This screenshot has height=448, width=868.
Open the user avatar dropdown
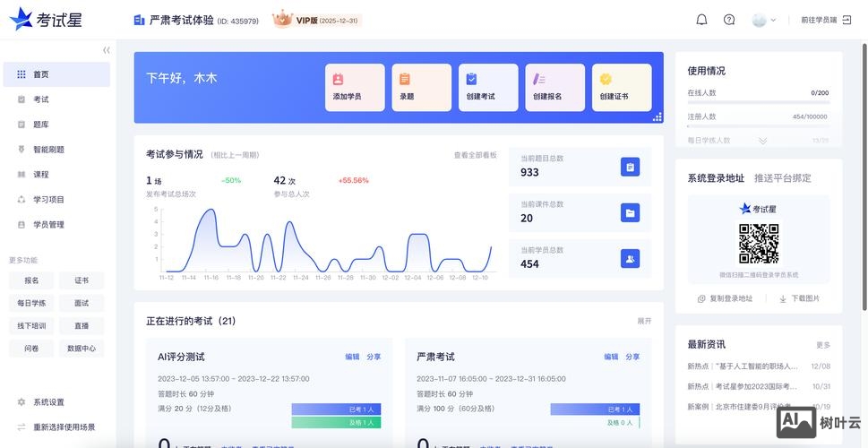pos(763,20)
